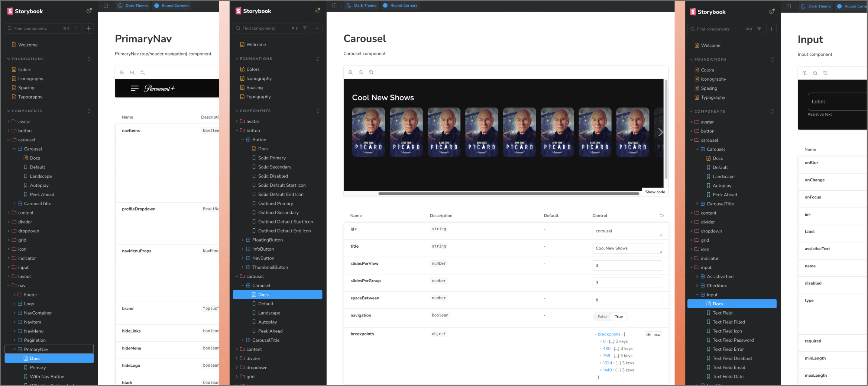Click the Storybook logo in the middle window
Viewport: 868px width, 386px height.
(253, 11)
